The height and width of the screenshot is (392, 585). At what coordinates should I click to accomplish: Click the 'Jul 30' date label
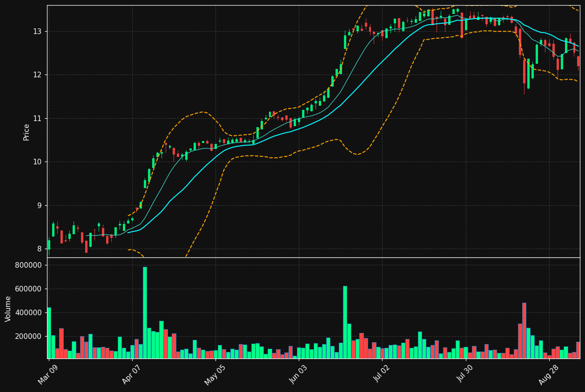coord(465,373)
